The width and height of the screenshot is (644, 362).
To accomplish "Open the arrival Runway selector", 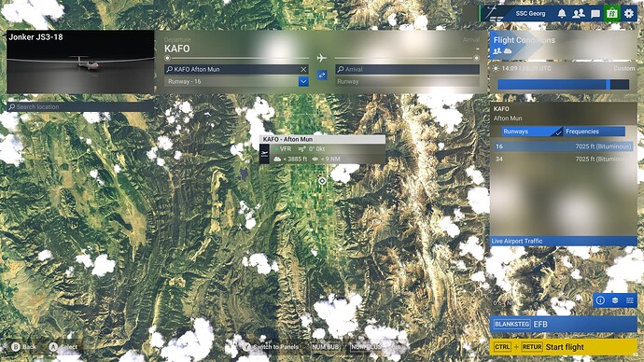I will tap(407, 81).
